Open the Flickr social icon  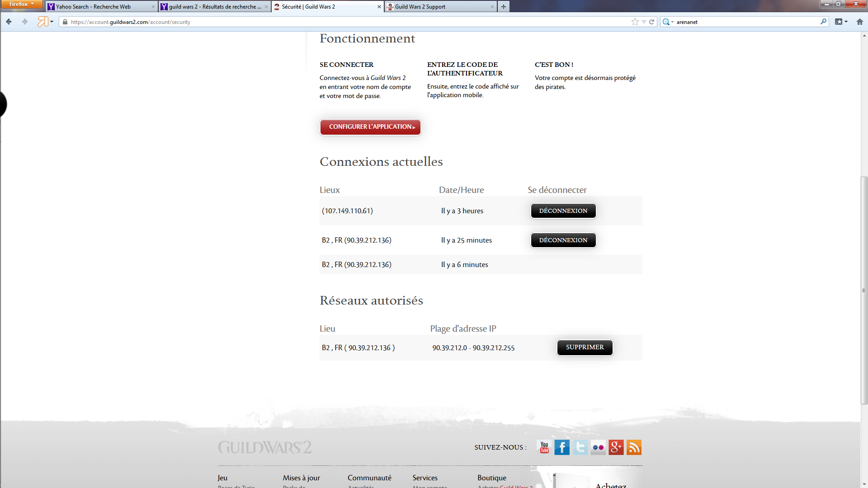coord(598,447)
